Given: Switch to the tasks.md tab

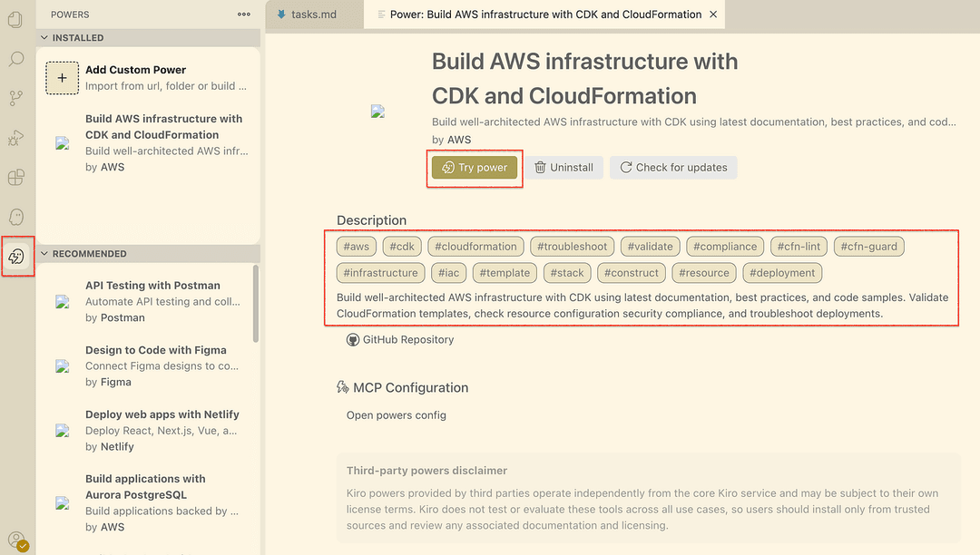Looking at the screenshot, I should point(314,15).
